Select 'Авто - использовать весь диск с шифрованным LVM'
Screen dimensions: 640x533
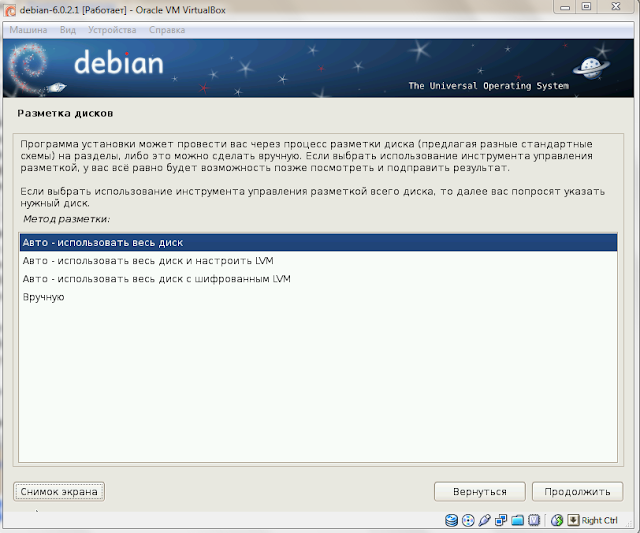(x=318, y=279)
